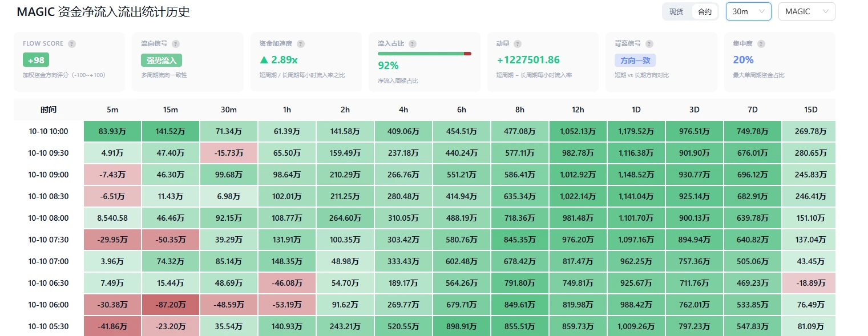This screenshot has height=336, width=868.
Task: Click the 8,540.58 cell
Action: click(x=112, y=218)
